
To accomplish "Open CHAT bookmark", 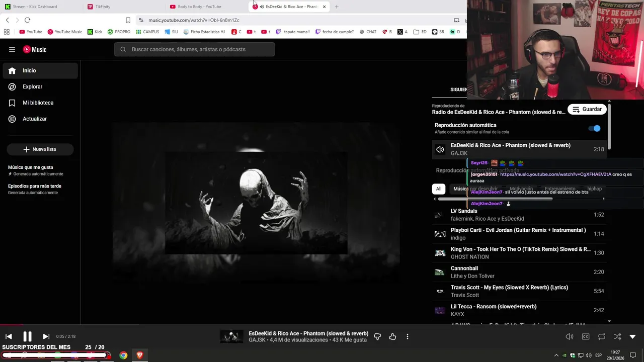I will [x=368, y=32].
